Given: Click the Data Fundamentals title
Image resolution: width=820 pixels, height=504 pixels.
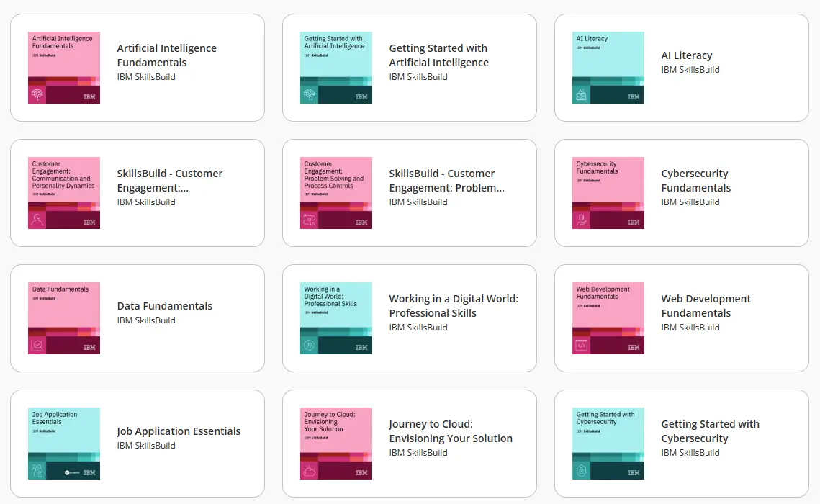Looking at the screenshot, I should point(165,306).
